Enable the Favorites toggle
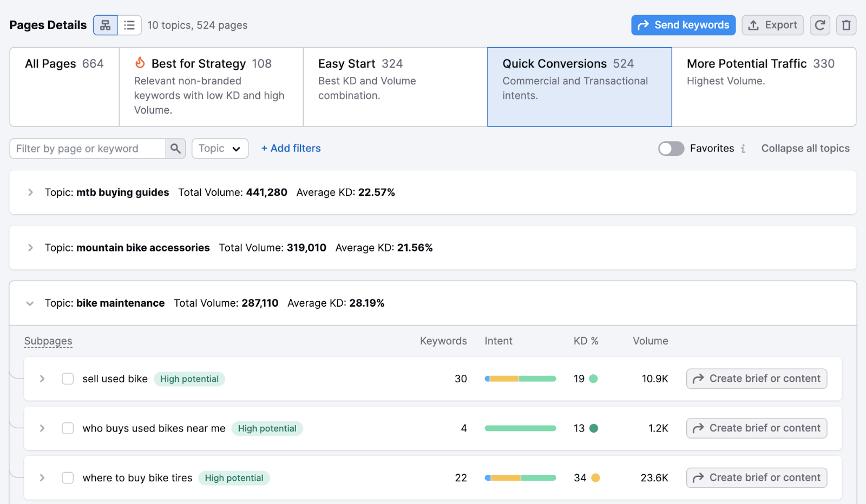Viewport: 866px width, 504px height. (671, 148)
